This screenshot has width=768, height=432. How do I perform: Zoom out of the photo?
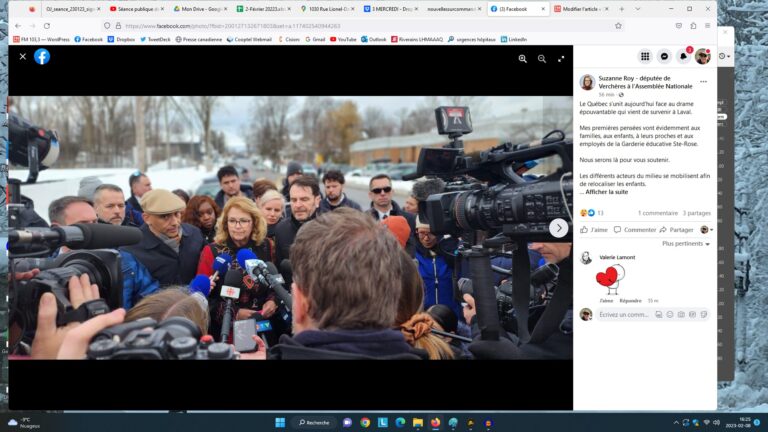coord(542,59)
